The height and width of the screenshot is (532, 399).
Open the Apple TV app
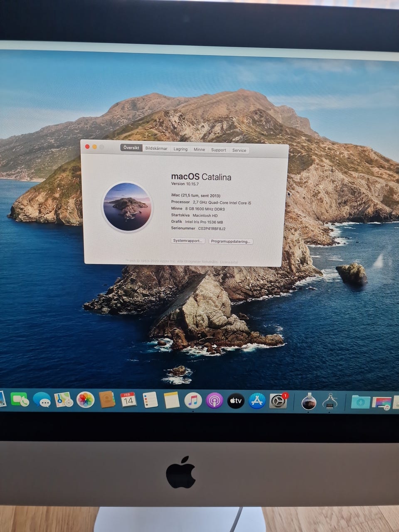pos(236,401)
